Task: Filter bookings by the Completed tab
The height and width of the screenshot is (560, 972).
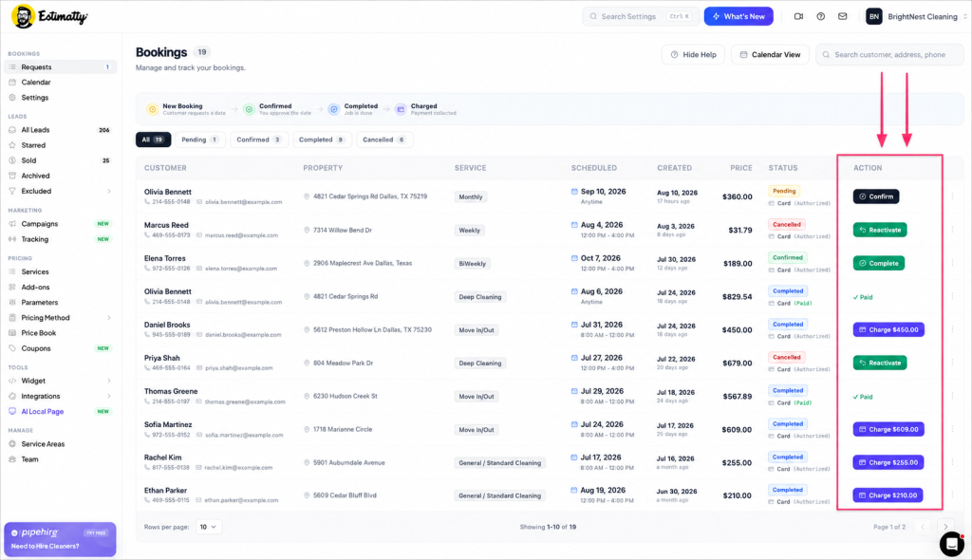Action: 322,140
